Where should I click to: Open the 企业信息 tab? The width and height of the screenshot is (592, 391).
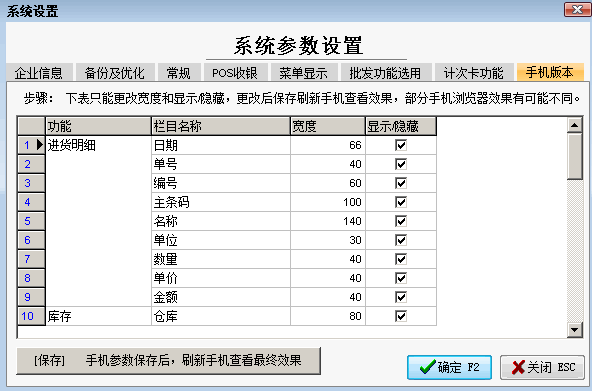coord(39,72)
